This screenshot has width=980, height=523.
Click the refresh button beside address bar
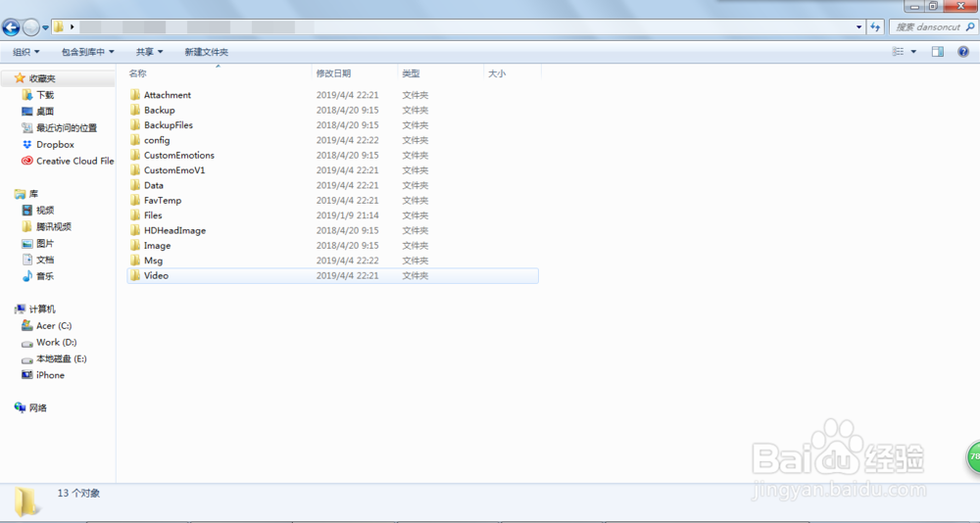pos(875,26)
